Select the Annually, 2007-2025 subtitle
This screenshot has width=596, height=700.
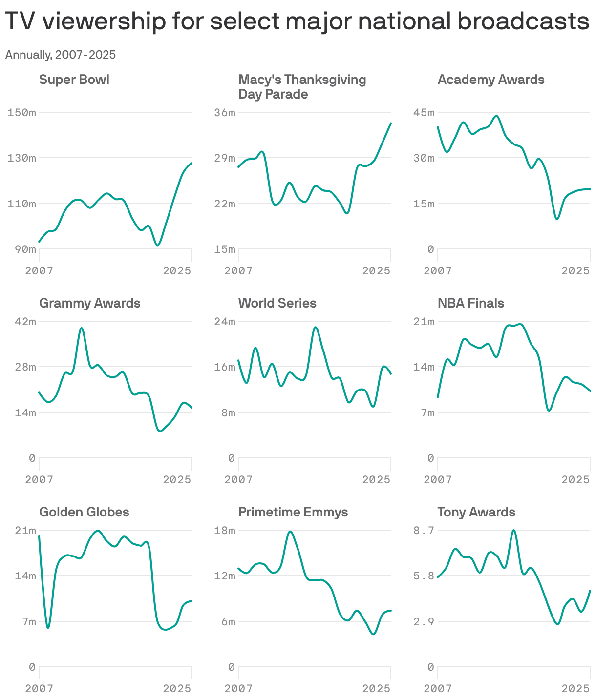tap(61, 55)
